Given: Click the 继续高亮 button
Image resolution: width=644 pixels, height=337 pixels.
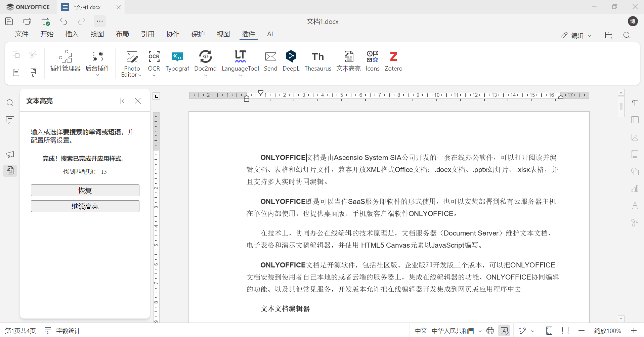Looking at the screenshot, I should [x=85, y=206].
